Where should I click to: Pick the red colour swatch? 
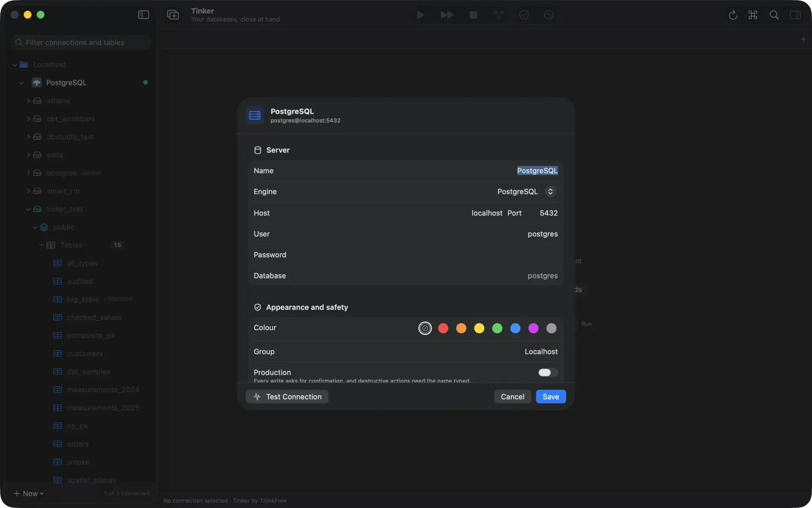(x=443, y=328)
